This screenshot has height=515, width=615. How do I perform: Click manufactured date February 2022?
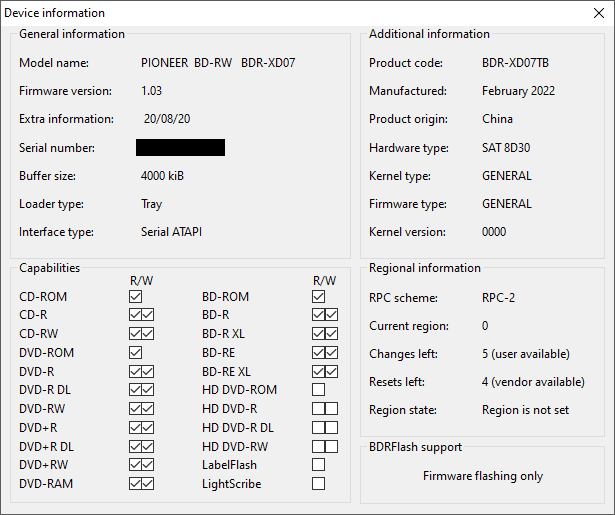(519, 91)
